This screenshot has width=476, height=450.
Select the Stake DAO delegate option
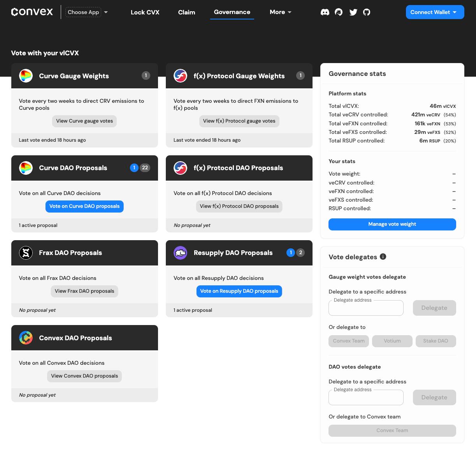coord(436,341)
